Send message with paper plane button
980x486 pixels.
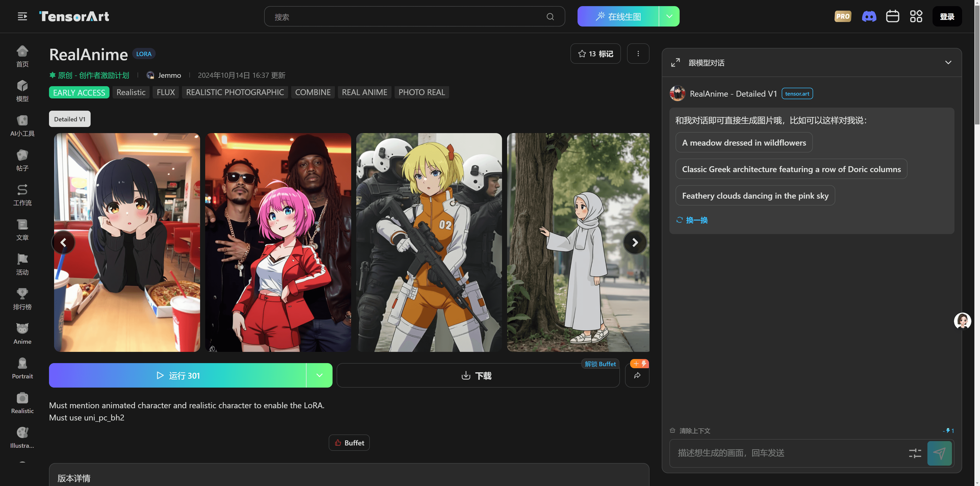[939, 453]
